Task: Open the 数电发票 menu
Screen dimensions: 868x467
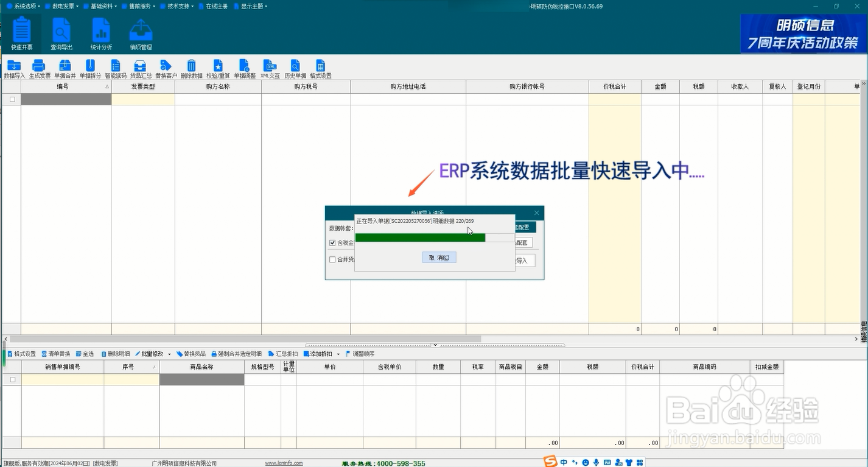Action: pos(61,6)
